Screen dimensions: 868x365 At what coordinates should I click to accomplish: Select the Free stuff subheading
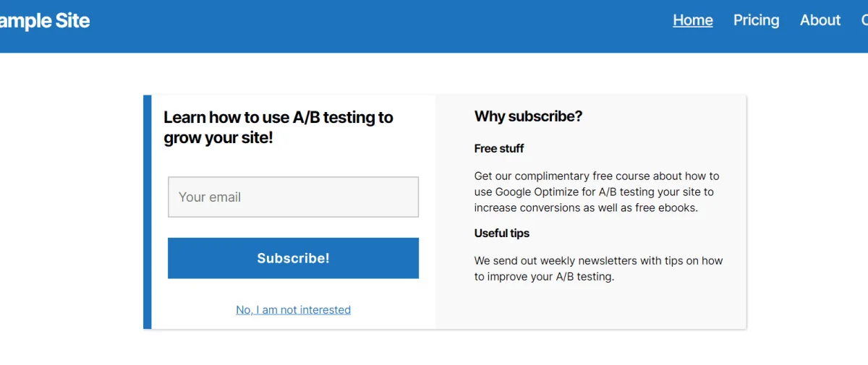tap(499, 148)
